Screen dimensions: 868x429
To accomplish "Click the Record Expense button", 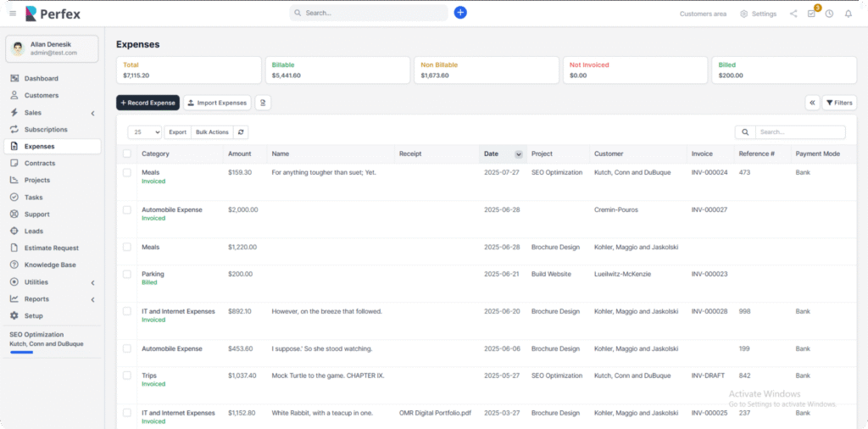I will click(x=147, y=103).
